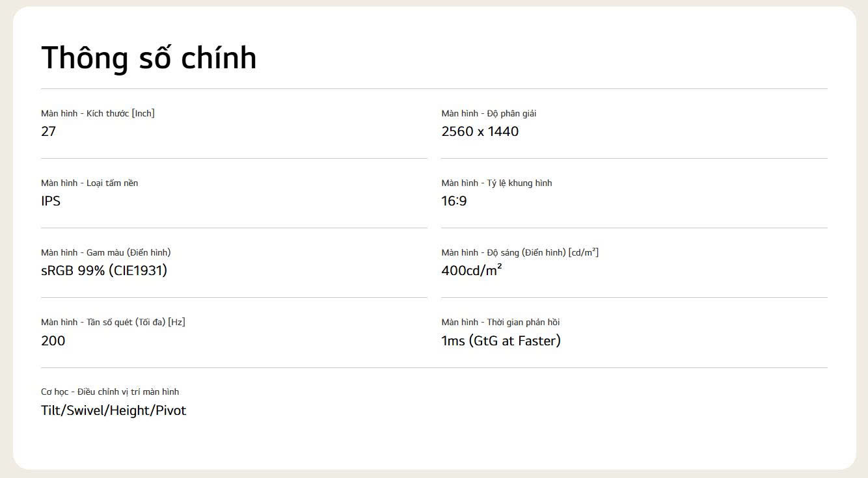Image resolution: width=868 pixels, height=478 pixels.
Task: Click the "Màn hình - Độ sáng (Điển hình)" label
Action: [519, 252]
